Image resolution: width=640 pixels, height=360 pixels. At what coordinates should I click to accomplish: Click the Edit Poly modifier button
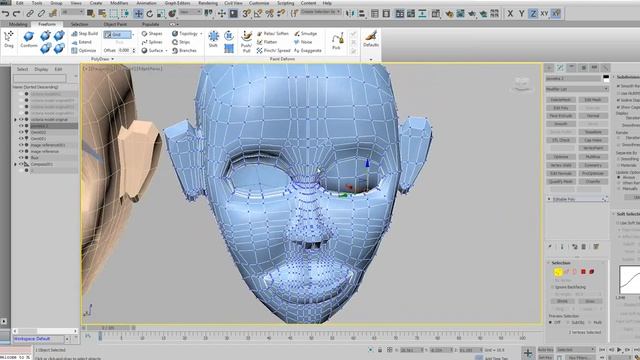pos(561,108)
